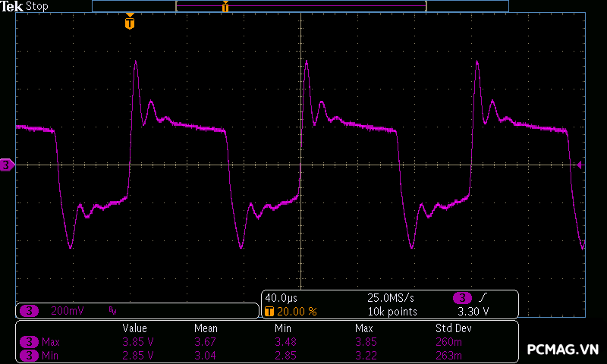607x364 pixels.
Task: Click the 200mV vertical scale readout
Action: (x=68, y=311)
